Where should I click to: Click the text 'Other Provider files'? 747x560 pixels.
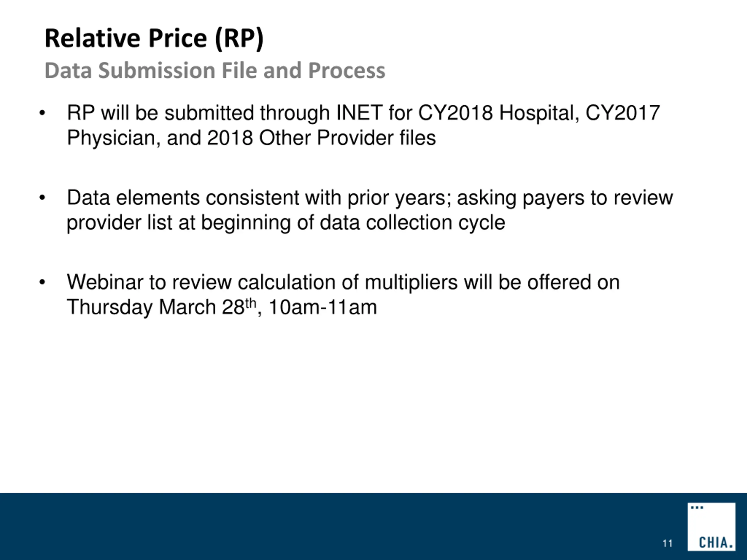347,138
